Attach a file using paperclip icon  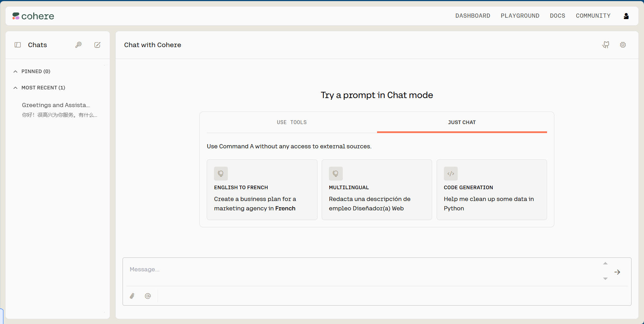click(132, 296)
